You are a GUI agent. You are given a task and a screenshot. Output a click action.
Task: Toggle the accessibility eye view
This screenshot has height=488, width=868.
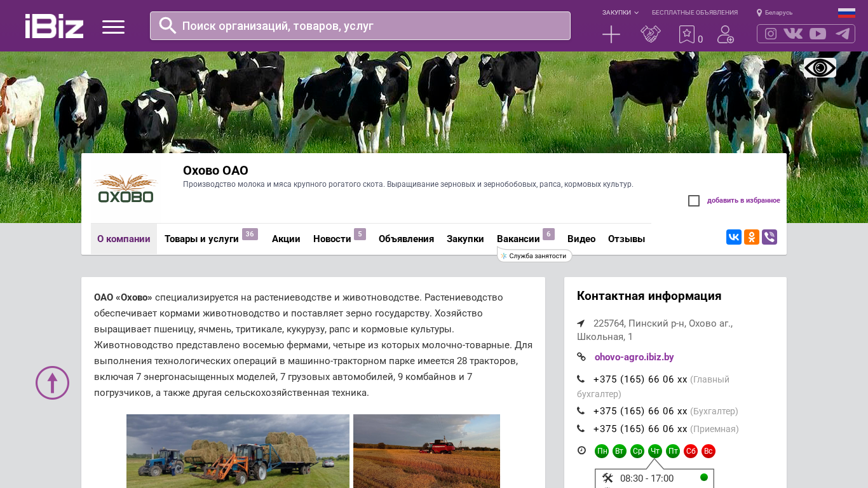[x=820, y=67]
